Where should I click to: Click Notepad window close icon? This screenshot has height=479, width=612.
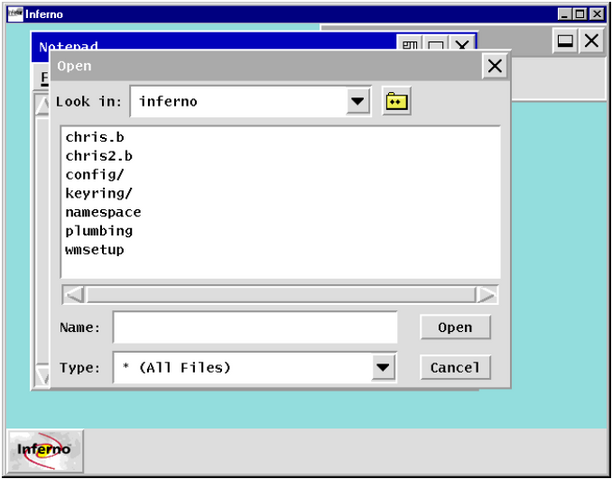(x=462, y=43)
